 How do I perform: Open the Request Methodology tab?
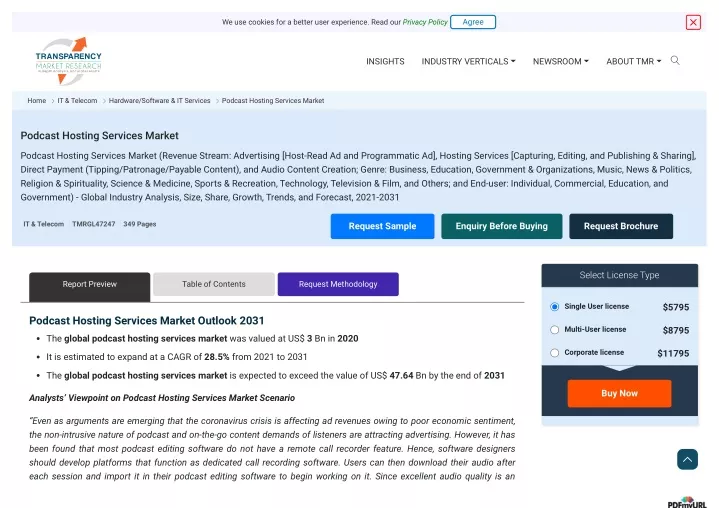[x=338, y=284]
